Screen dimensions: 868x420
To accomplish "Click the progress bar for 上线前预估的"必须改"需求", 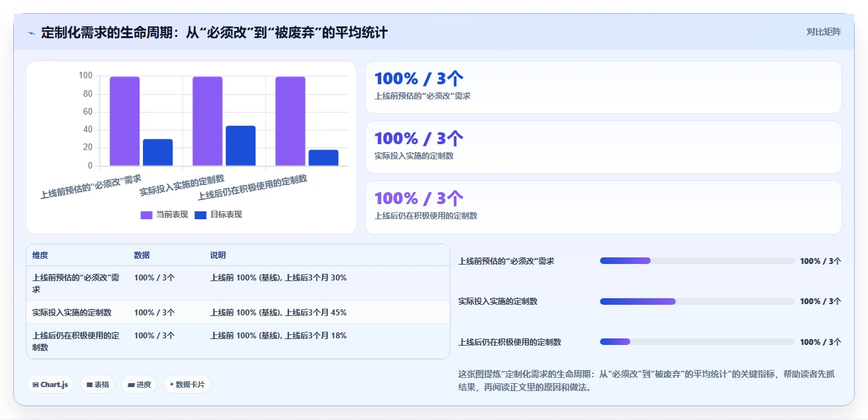I will click(x=697, y=261).
